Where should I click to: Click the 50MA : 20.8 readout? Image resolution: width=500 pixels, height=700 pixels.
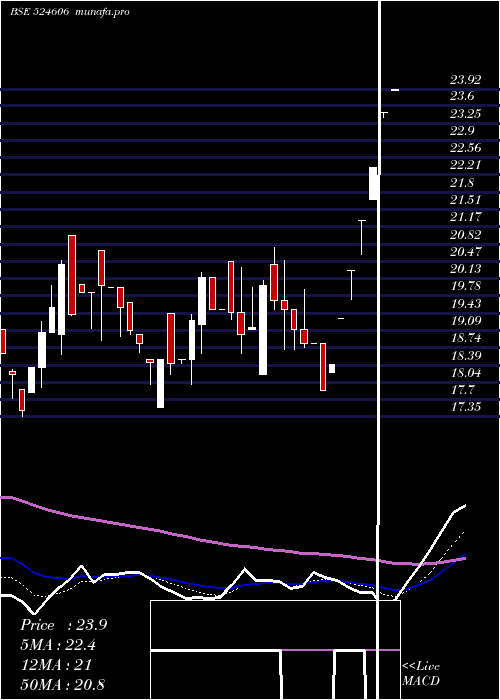coord(63,684)
